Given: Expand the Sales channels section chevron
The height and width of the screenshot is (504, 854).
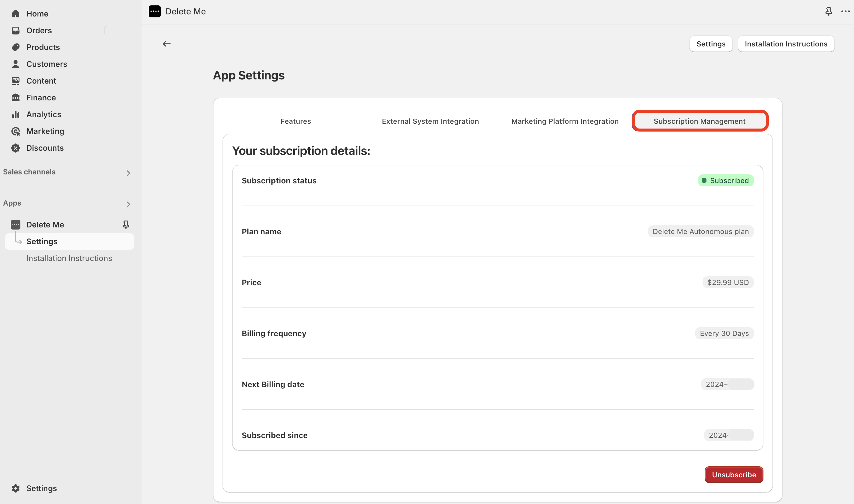Looking at the screenshot, I should [128, 173].
